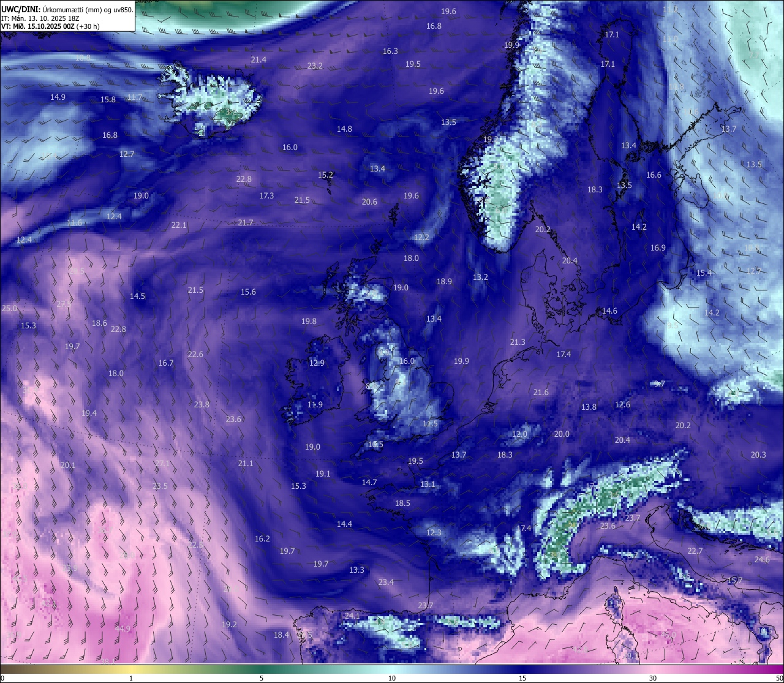Image resolution: width=784 pixels, height=683 pixels.
Task: Click the 23.8 map value
Action: [x=202, y=404]
